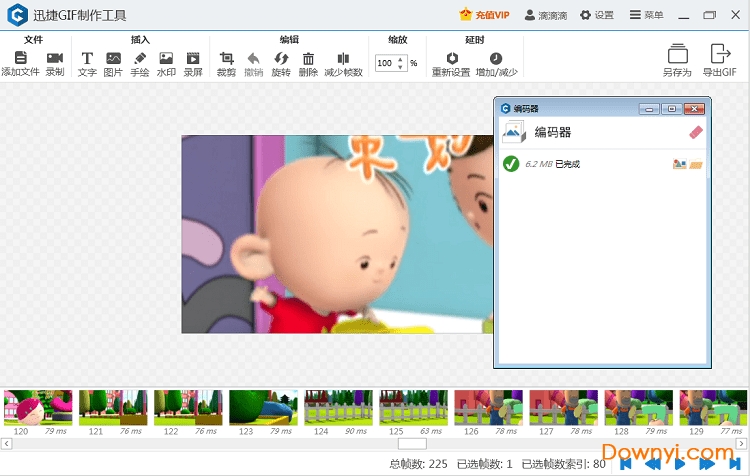
Task: Select frame 123 thumbnail in timeline
Action: pyautogui.click(x=263, y=407)
